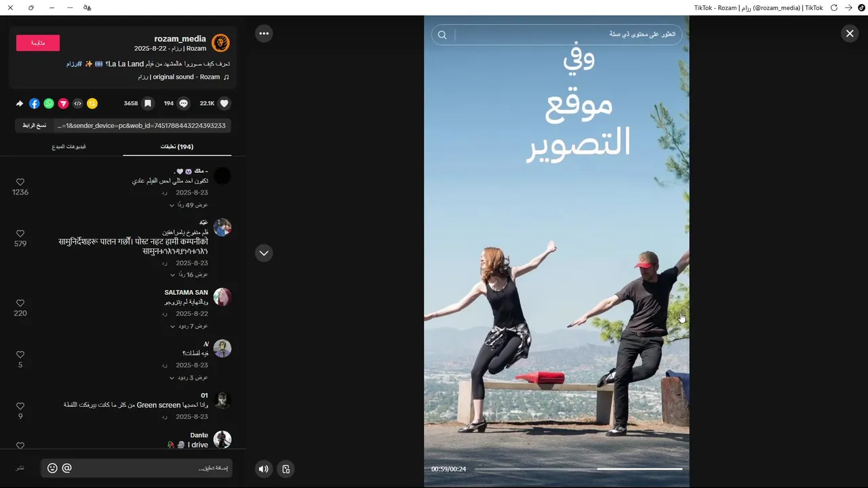This screenshot has width=868, height=488.
Task: Click the TikTok app logo icon
Action: (862, 7)
